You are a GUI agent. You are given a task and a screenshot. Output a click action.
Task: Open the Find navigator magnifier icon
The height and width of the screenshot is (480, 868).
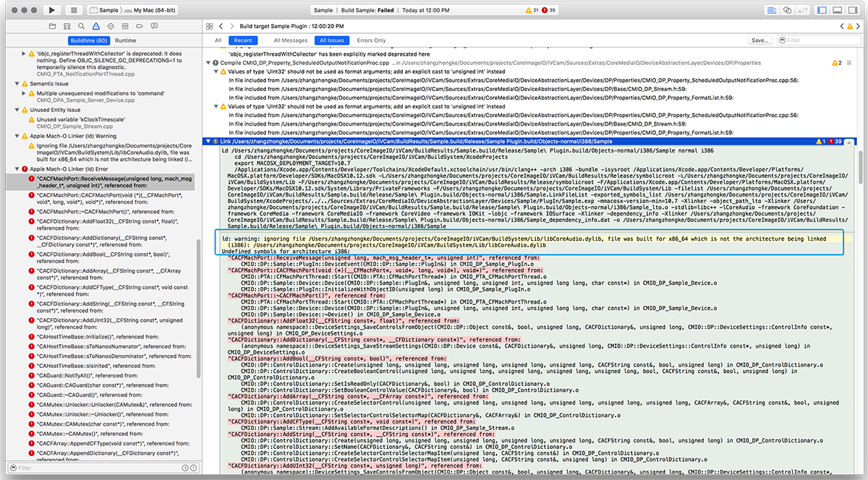82,25
